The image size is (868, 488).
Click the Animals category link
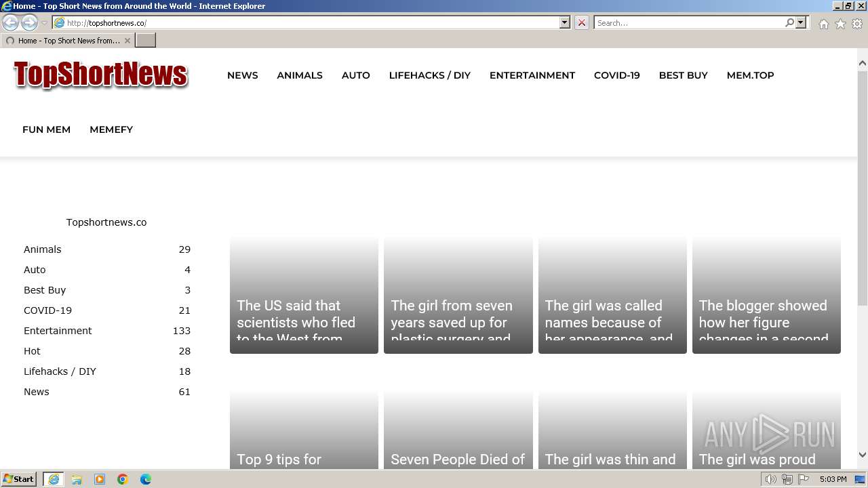click(42, 249)
